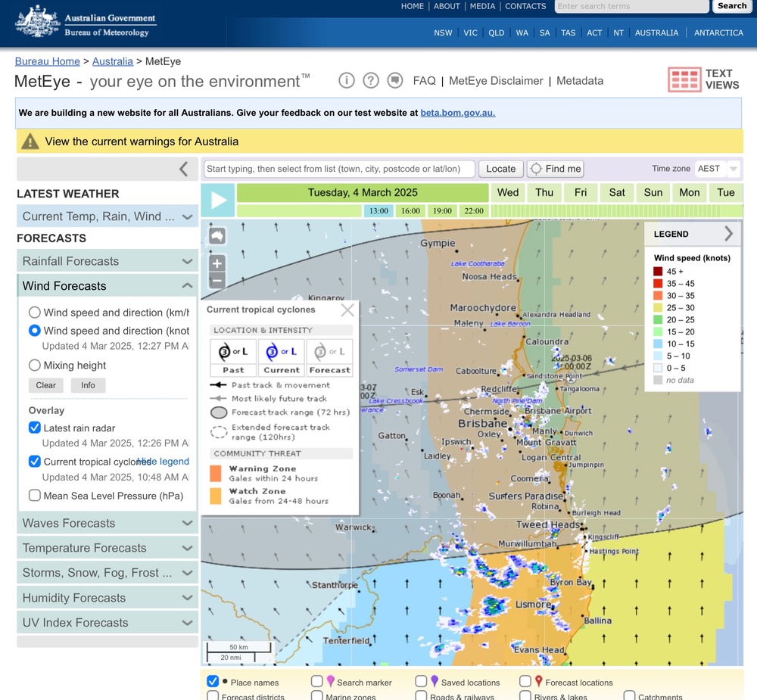Viewport: 757px width, 700px height.
Task: Open the QLD state menu
Action: point(497,33)
